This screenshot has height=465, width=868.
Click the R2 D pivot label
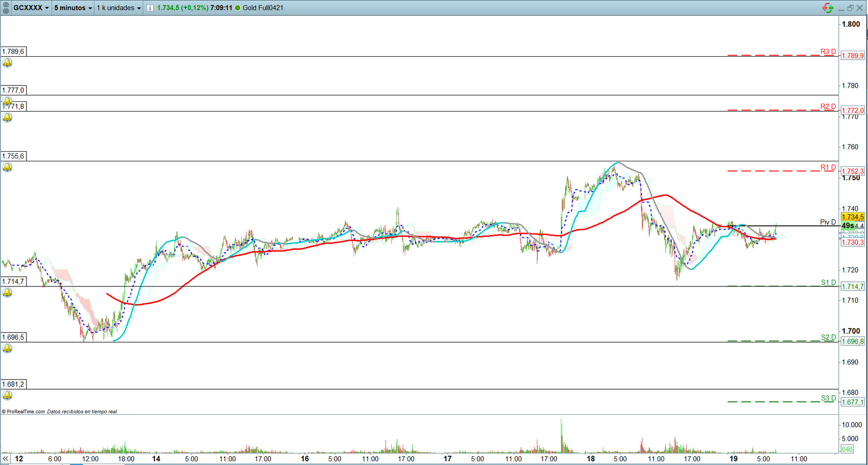(828, 106)
